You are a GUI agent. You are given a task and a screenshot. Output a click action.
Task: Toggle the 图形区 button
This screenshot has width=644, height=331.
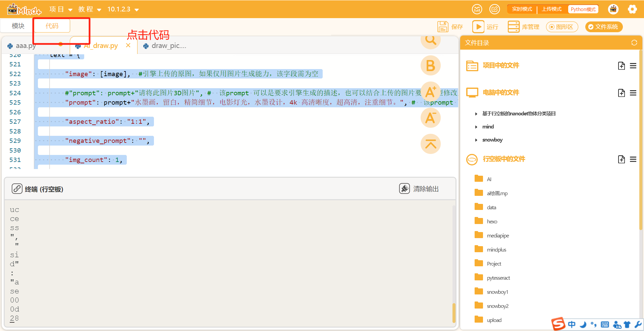pos(562,27)
